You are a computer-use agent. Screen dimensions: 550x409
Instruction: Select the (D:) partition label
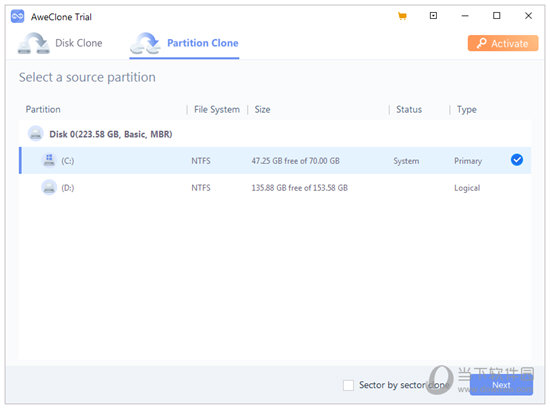tap(68, 188)
